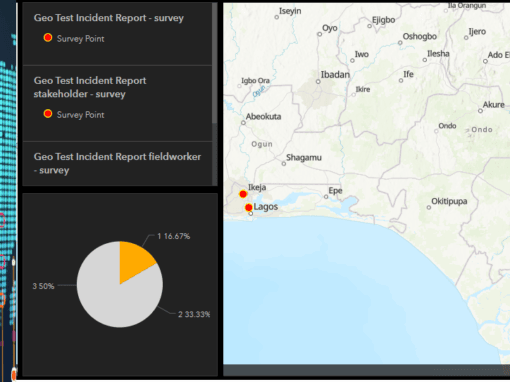The width and height of the screenshot is (510, 382).
Task: Click 'Geo Test Incident Report stakeholder - survey' title
Action: [90, 87]
